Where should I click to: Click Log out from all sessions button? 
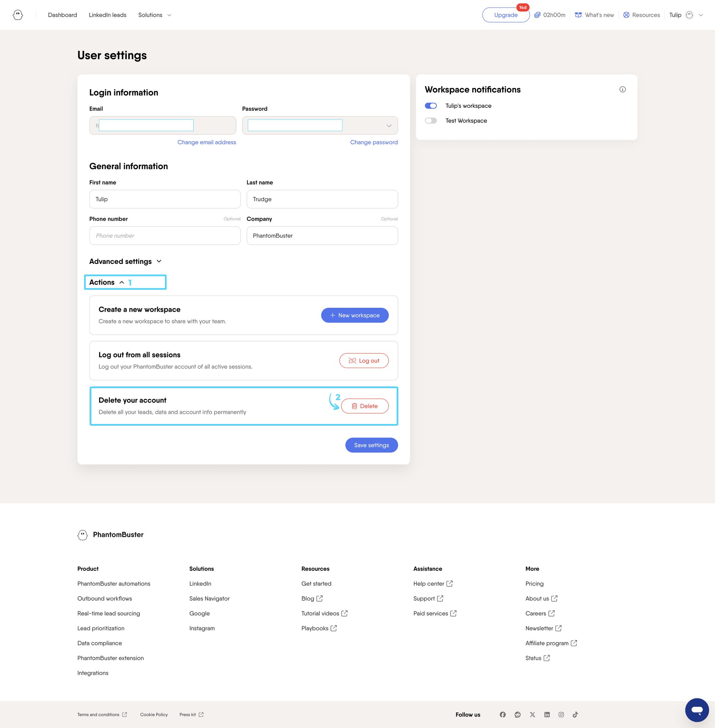pyautogui.click(x=364, y=361)
